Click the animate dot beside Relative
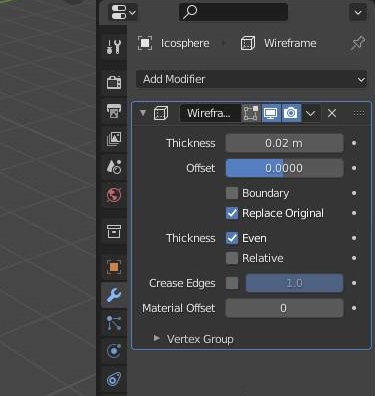 354,258
